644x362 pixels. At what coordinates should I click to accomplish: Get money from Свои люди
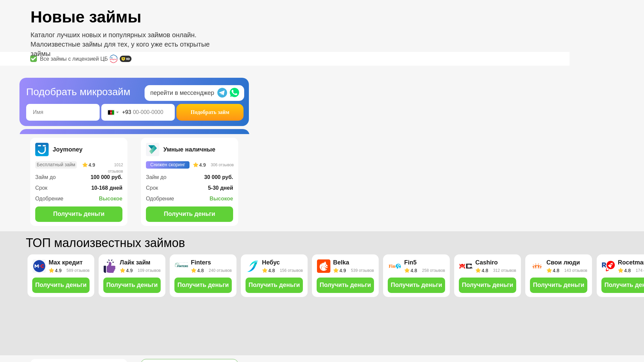pos(558,285)
